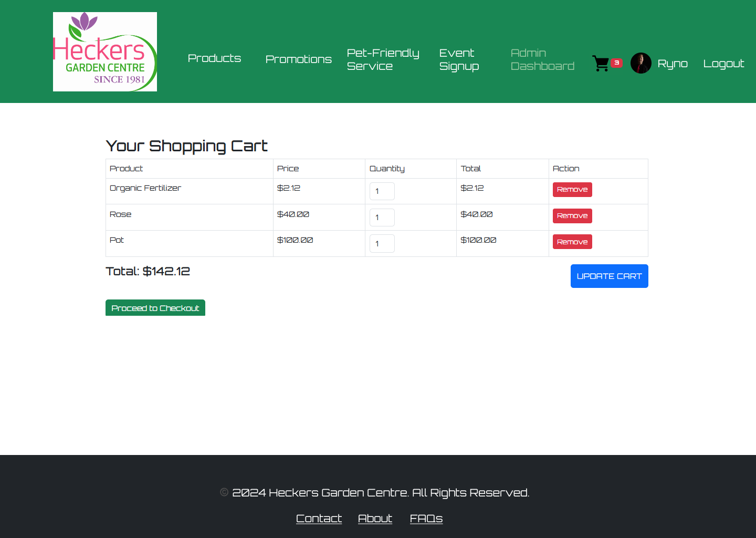Image resolution: width=756 pixels, height=538 pixels.
Task: Open Pet-Friendly Service page
Action: tap(383, 59)
